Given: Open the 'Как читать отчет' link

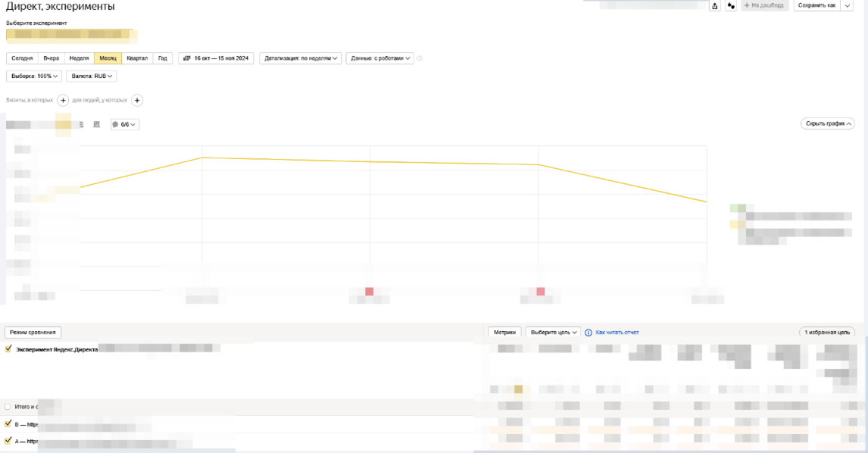Looking at the screenshot, I should (617, 333).
